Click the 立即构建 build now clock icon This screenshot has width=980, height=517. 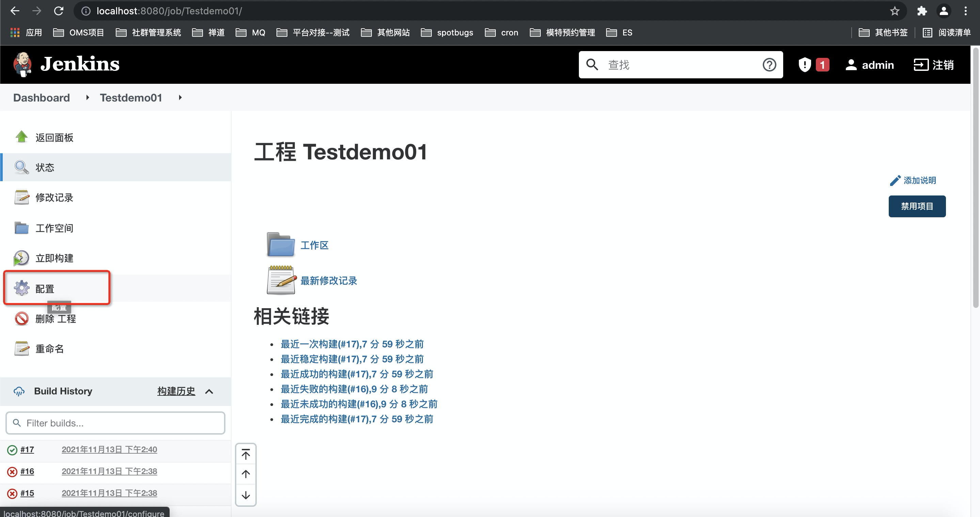coord(21,258)
